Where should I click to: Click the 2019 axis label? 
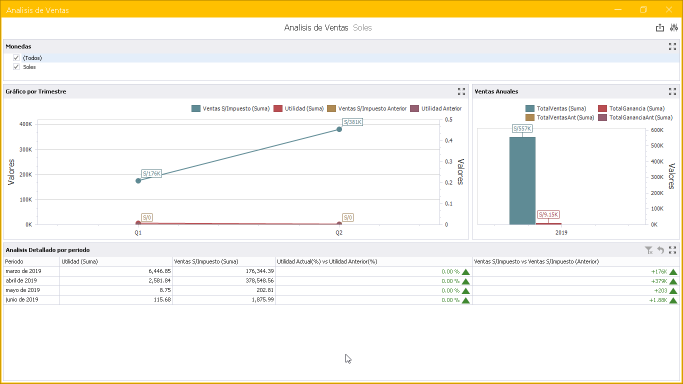coord(561,233)
